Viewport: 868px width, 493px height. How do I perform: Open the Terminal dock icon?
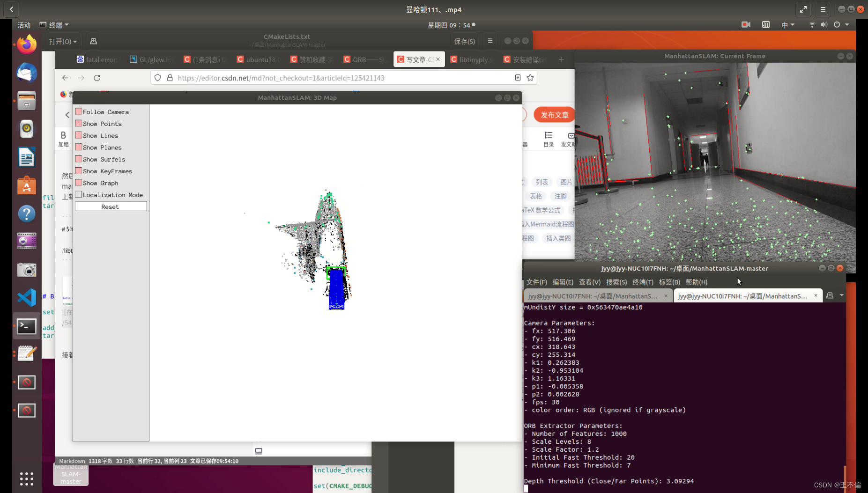click(27, 326)
